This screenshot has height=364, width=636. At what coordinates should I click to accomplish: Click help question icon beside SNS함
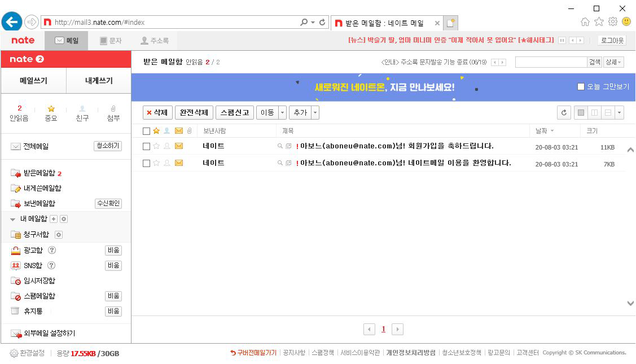tap(51, 265)
